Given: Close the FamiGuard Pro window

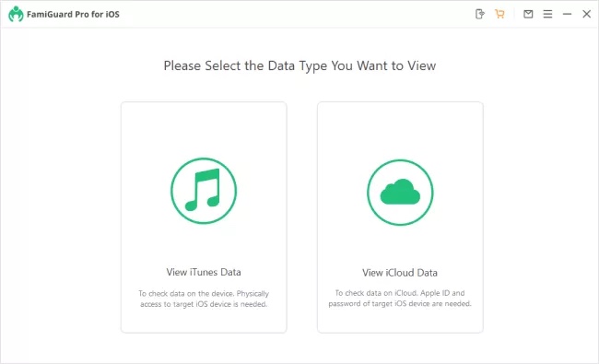Looking at the screenshot, I should pos(586,14).
